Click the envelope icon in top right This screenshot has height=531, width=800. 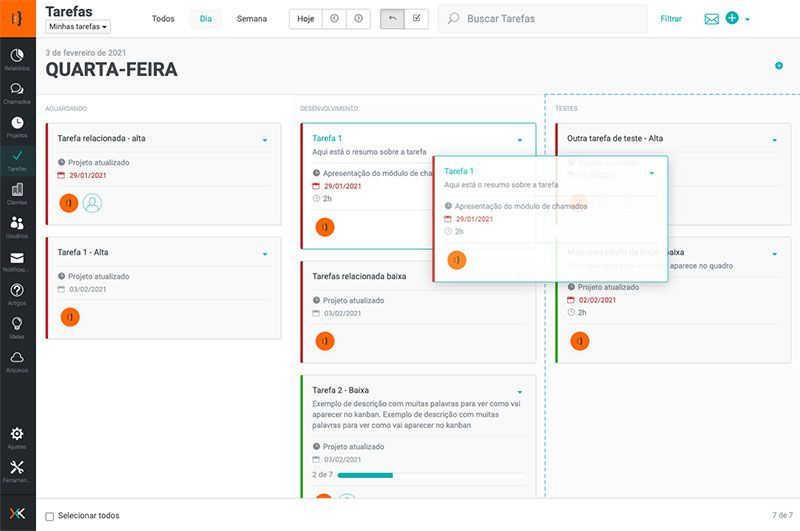click(x=711, y=19)
